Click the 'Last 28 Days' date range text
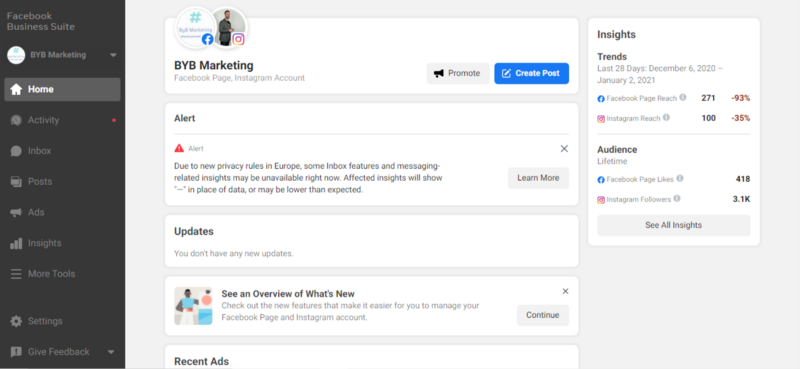The image size is (800, 369). pos(660,75)
